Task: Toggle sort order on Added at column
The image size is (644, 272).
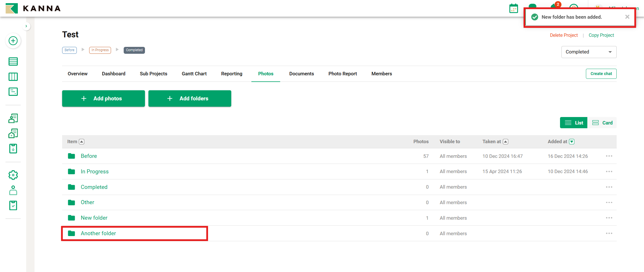Action: point(572,141)
